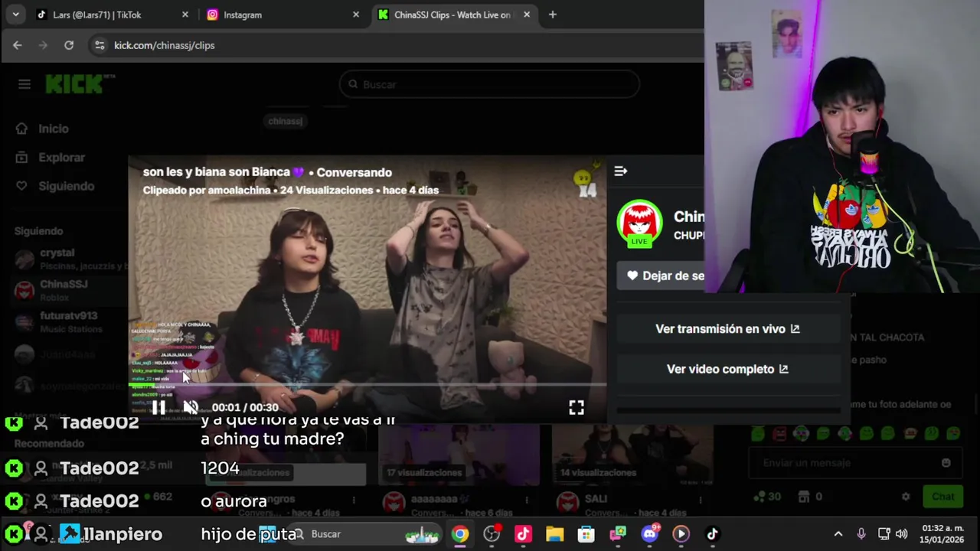Open the chat settings gear
Screen dimensions: 980x551
coord(906,497)
